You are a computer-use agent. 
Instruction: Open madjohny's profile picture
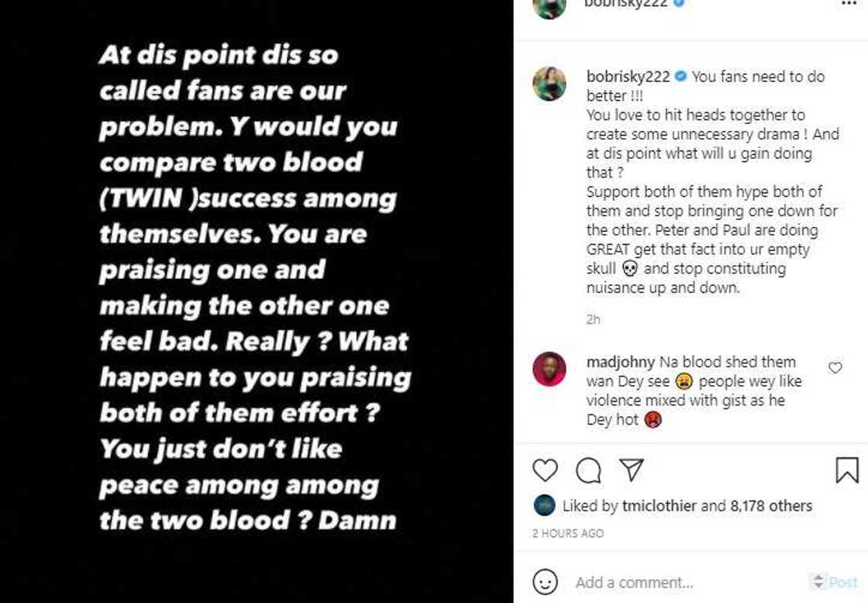(549, 369)
